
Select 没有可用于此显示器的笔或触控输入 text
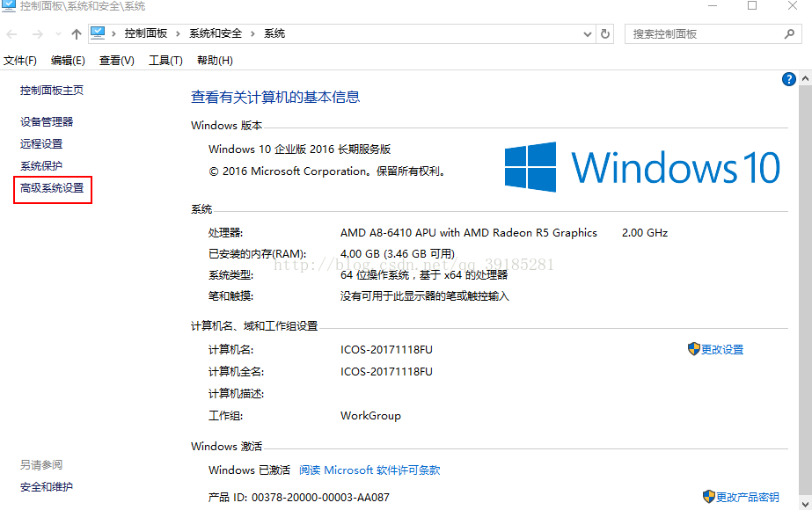pyautogui.click(x=425, y=296)
